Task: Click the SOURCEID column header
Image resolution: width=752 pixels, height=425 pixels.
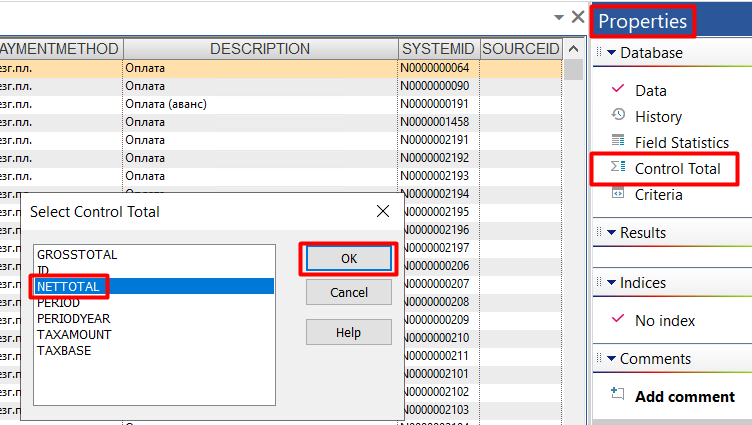Action: 521,49
